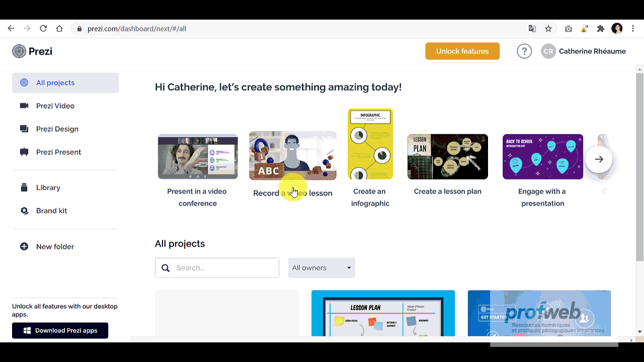Click the camera extension icon
The width and height of the screenshot is (644, 362).
[569, 29]
